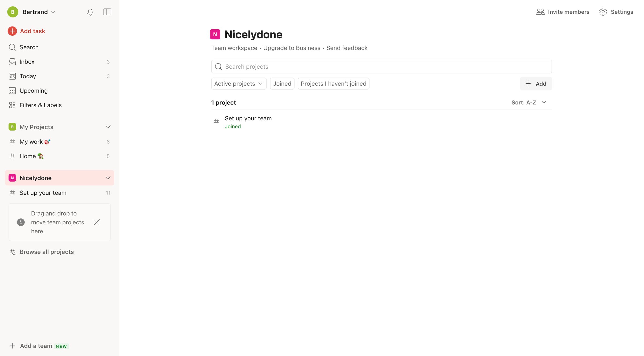
Task: Open the Upcoming view
Action: point(60,91)
